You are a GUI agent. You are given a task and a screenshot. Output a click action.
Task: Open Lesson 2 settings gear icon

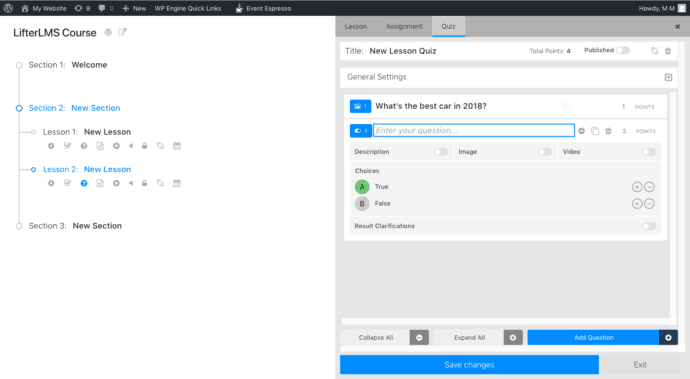click(51, 183)
